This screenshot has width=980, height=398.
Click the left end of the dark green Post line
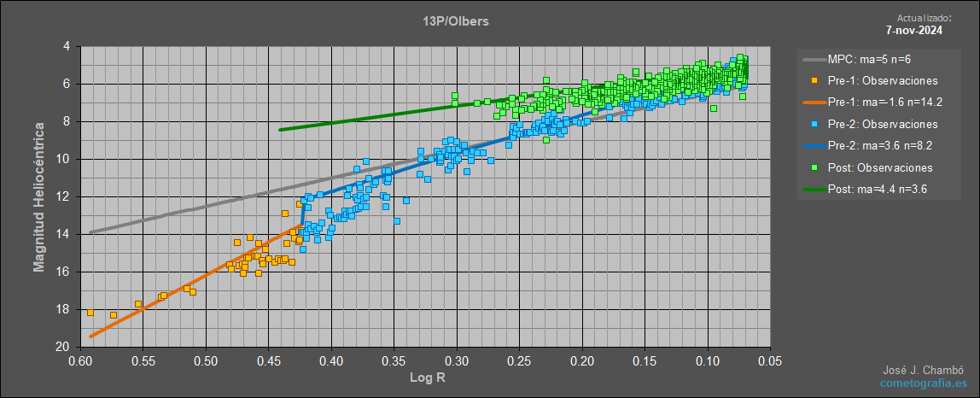tap(280, 130)
